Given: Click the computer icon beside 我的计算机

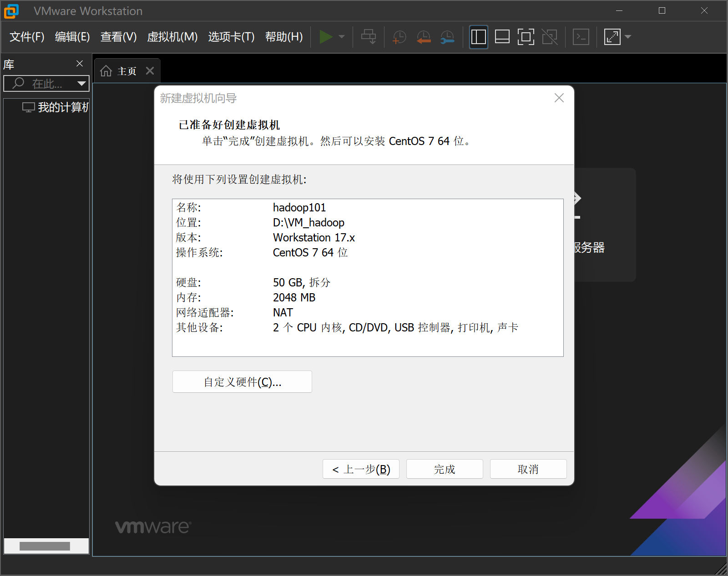Looking at the screenshot, I should (29, 107).
